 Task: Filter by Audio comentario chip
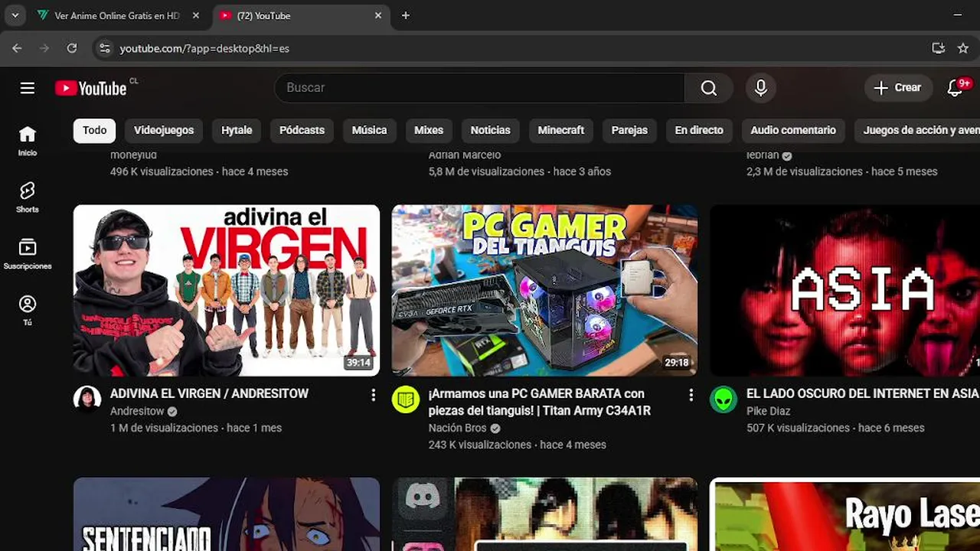point(793,130)
